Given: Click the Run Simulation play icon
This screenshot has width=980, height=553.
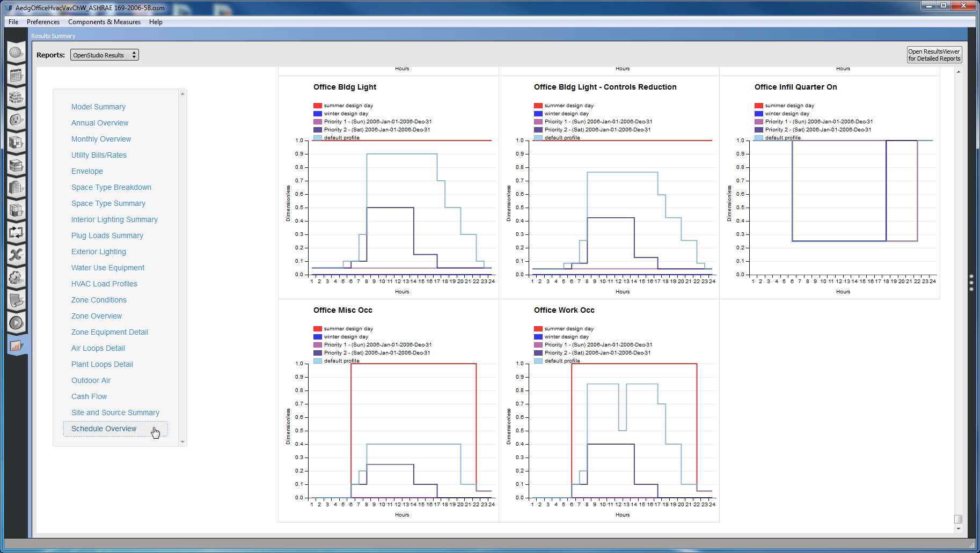Looking at the screenshot, I should tap(16, 322).
